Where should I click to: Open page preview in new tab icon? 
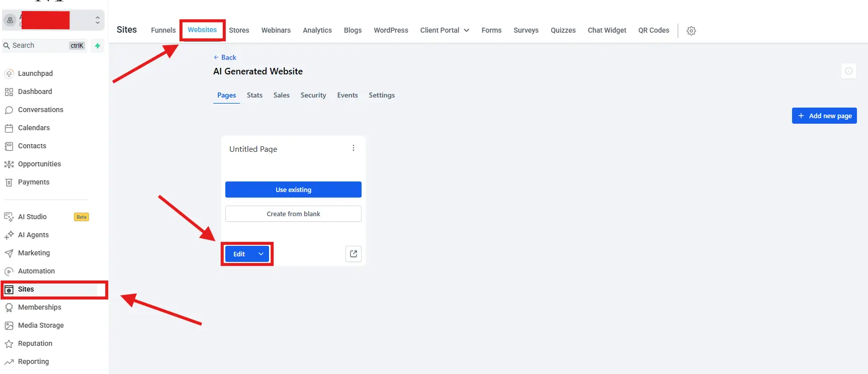coord(354,254)
